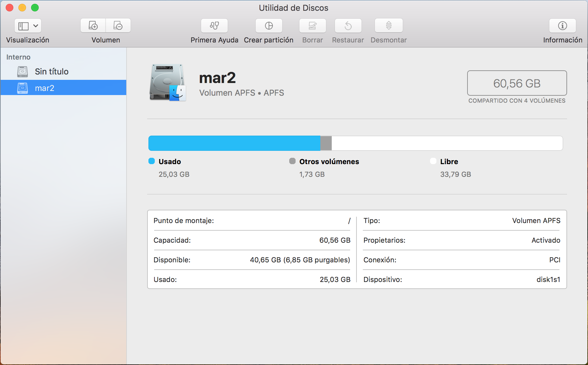Screen dimensions: 588x365
Task: Click the Otros volúmenes gray legend dot
Action: tap(292, 161)
